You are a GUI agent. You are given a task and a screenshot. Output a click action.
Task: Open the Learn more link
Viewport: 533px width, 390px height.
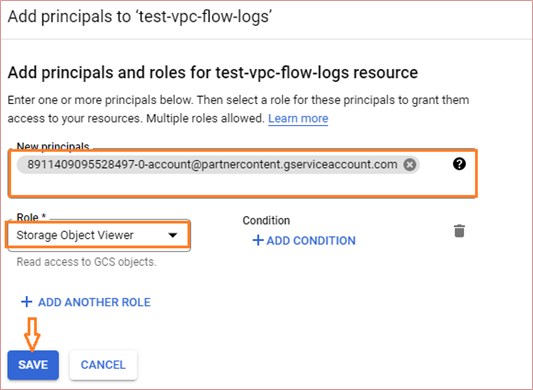tap(298, 118)
